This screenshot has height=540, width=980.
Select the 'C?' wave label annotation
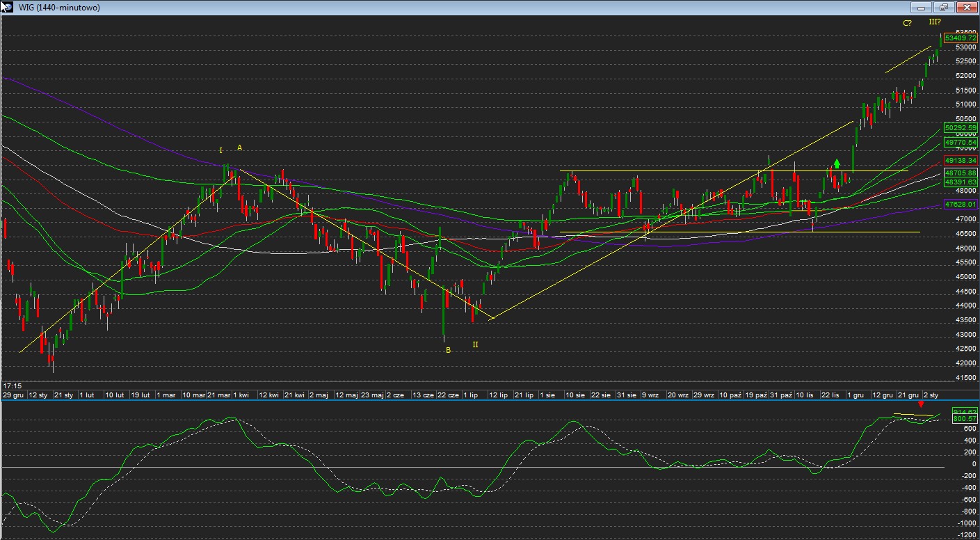pos(907,23)
